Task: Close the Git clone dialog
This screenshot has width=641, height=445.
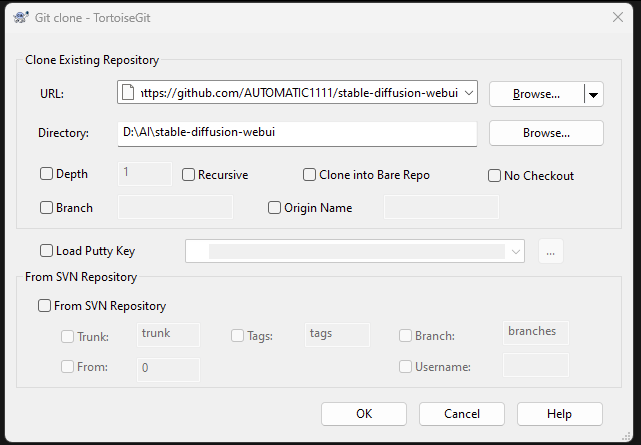Action: 615,15
